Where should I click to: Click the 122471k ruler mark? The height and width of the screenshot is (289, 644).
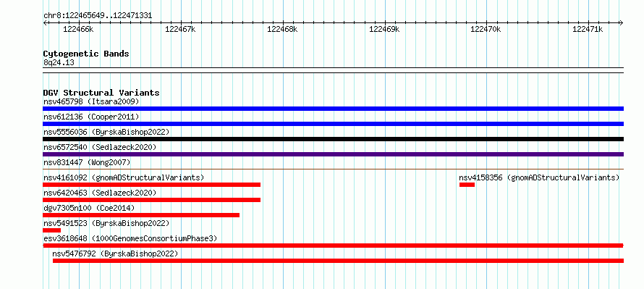coord(588,29)
